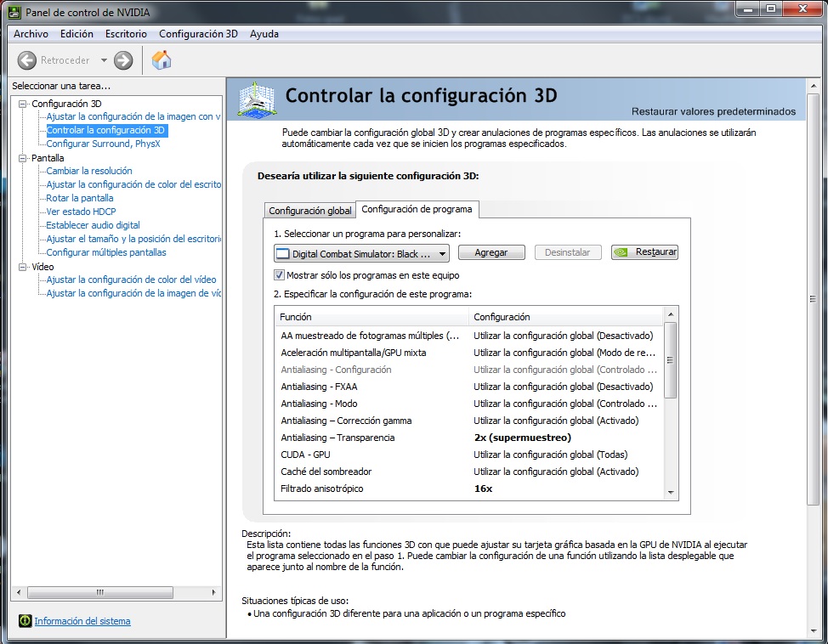Select the 2x (supermuestreo) transparency value
This screenshot has width=828, height=644.
pyautogui.click(x=523, y=438)
